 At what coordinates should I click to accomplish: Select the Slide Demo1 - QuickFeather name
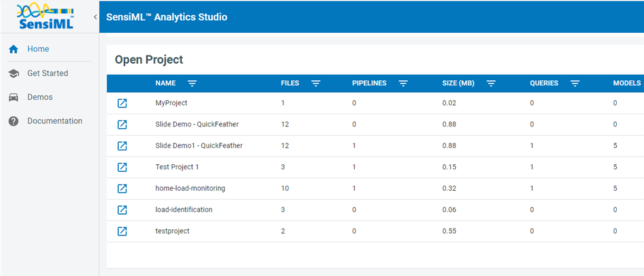(199, 146)
